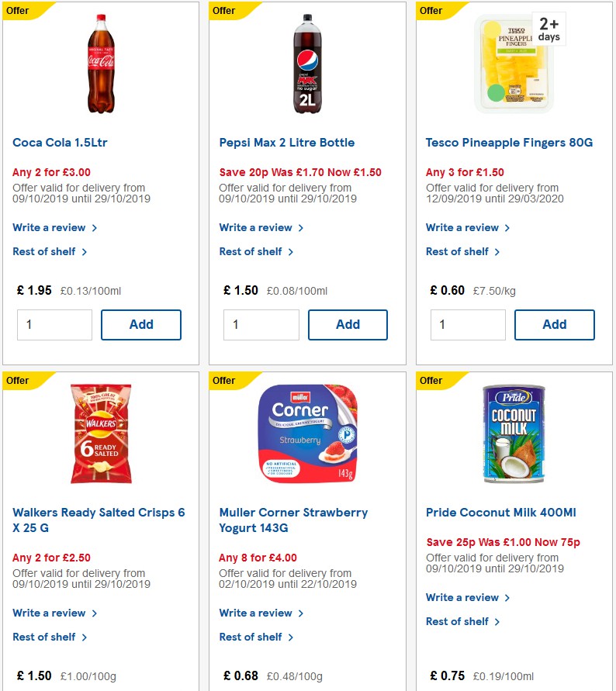
Task: Add Tesco Pineapple Fingers to the basket
Action: 554,324
